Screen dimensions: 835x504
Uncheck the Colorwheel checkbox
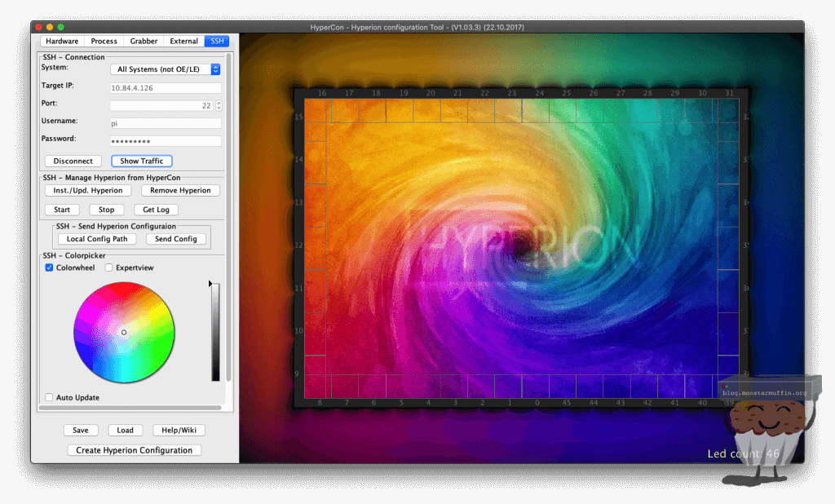(x=50, y=267)
